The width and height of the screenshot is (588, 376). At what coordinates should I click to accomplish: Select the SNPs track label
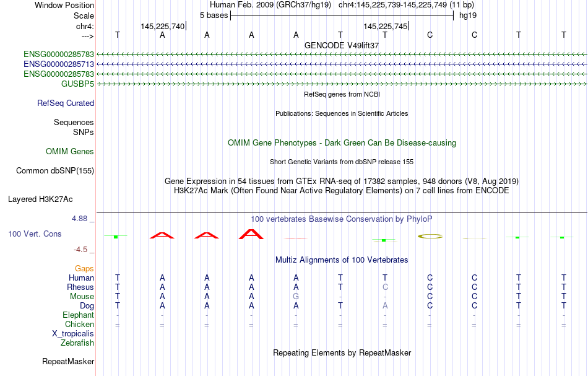coord(84,132)
